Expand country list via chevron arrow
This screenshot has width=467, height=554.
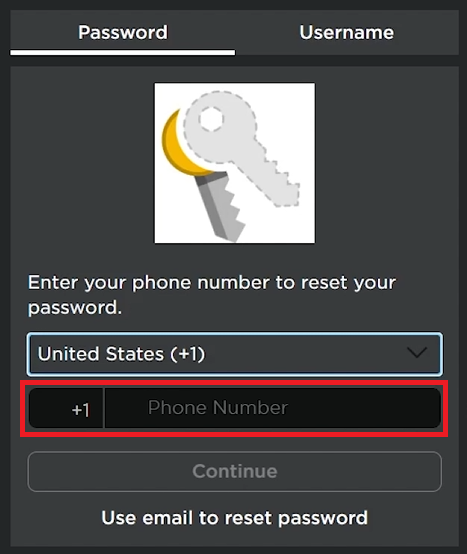[417, 353]
